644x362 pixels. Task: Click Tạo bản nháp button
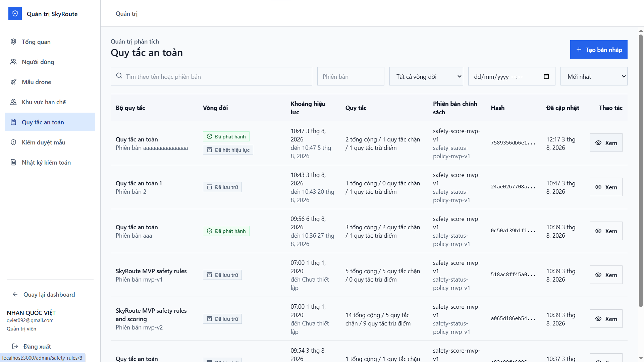coord(599,50)
